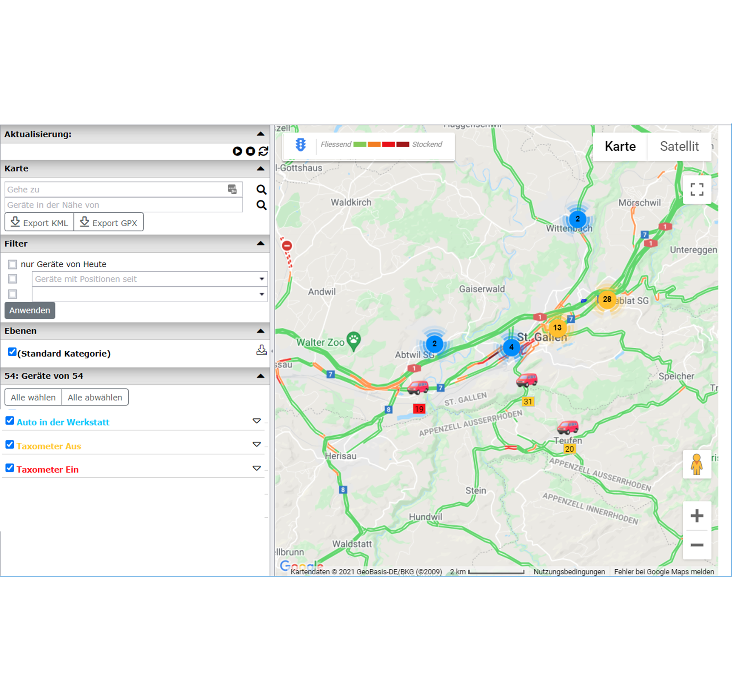Click the yellow vehicle label 31
Viewport: 732px width, 700px height.
coord(528,402)
